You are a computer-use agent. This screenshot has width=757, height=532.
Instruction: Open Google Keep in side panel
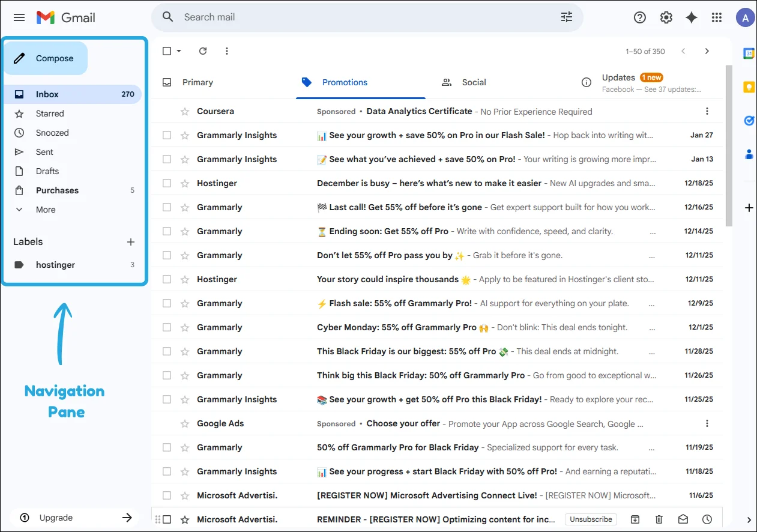(x=749, y=87)
